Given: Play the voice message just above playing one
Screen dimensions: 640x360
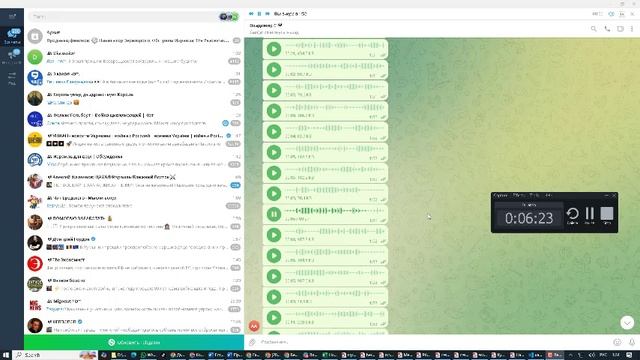Looking at the screenshot, I should 274,193.
